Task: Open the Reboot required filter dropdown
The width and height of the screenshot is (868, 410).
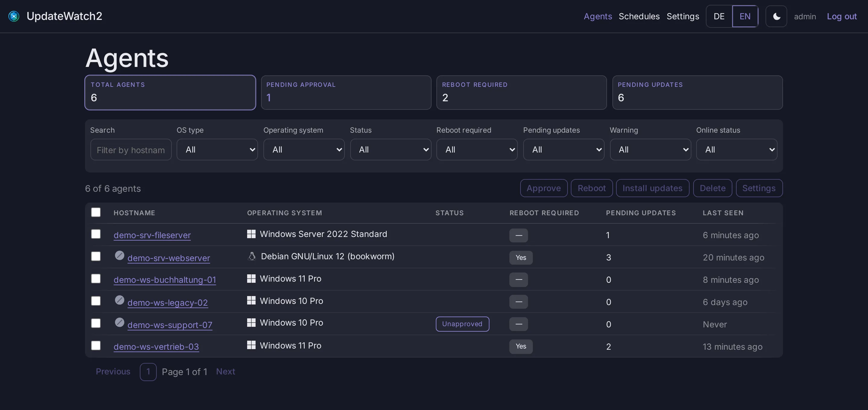Action: tap(477, 149)
